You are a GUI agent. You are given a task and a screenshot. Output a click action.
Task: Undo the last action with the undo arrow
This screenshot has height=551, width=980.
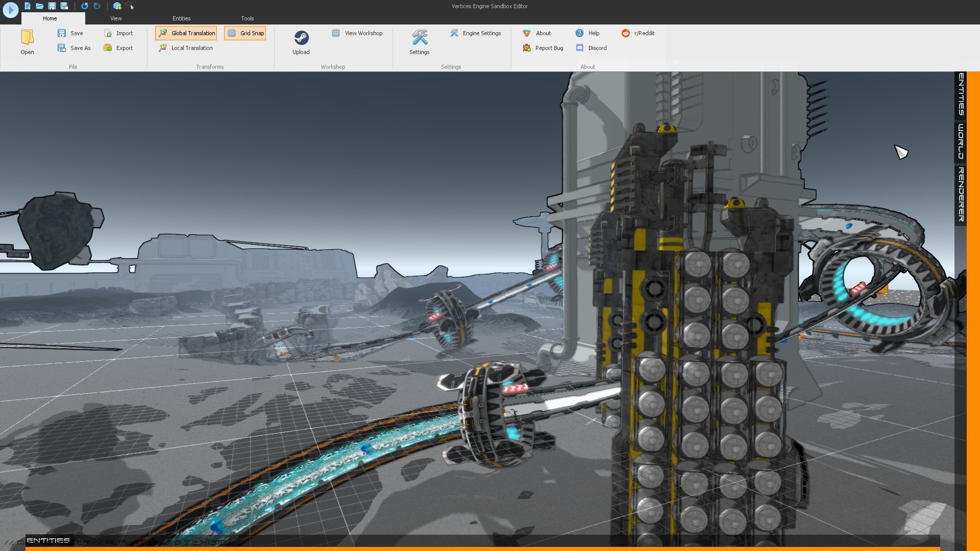pyautogui.click(x=84, y=6)
